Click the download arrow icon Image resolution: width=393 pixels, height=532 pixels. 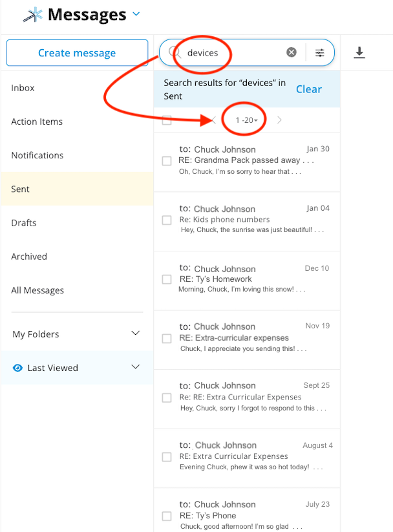(x=359, y=52)
